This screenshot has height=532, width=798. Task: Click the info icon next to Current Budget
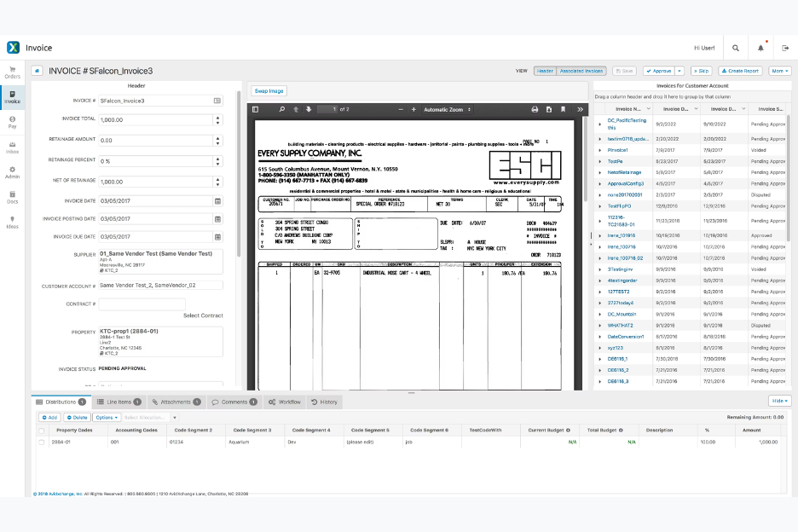(x=568, y=431)
